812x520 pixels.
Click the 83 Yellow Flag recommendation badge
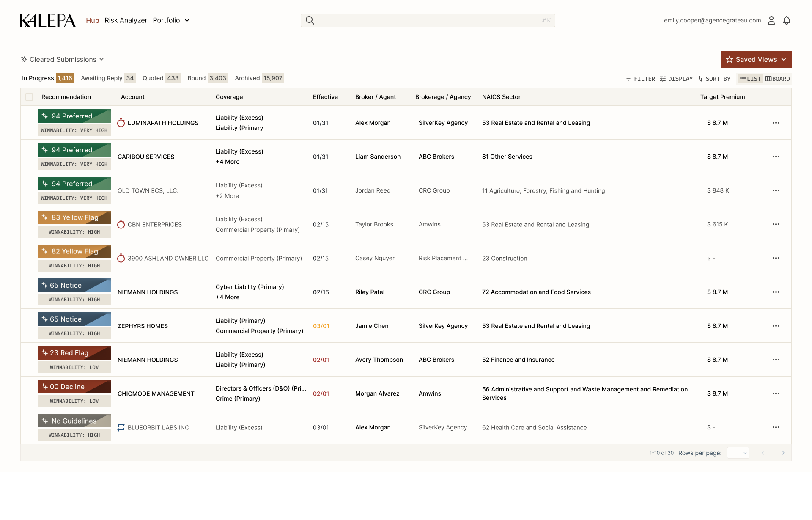74,217
